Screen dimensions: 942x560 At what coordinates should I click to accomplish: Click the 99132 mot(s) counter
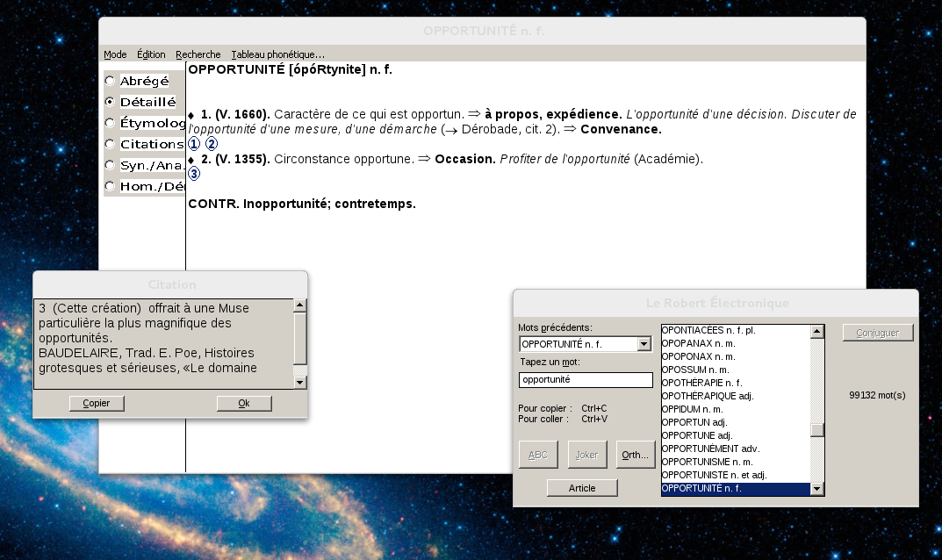click(x=877, y=395)
